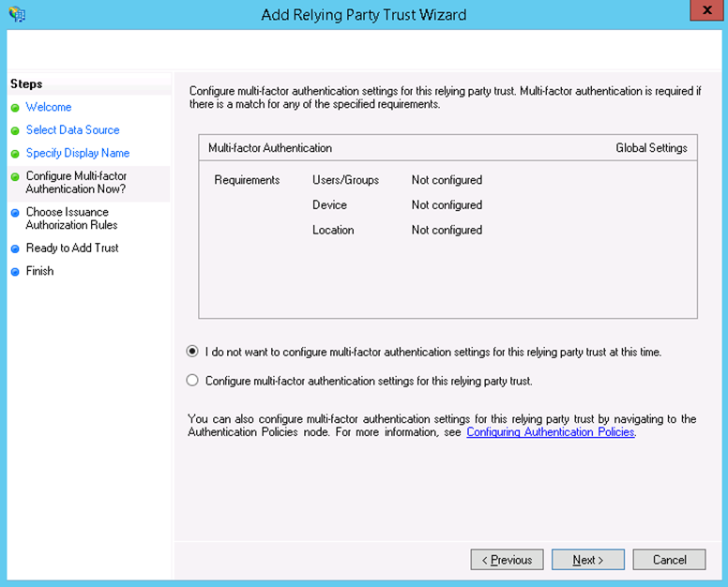Close the Add Relying Party Trust Wizard
This screenshot has width=728, height=587.
[x=706, y=9]
